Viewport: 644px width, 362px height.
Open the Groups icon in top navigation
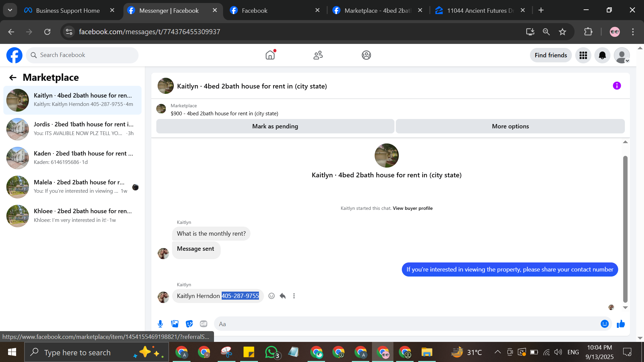point(366,55)
